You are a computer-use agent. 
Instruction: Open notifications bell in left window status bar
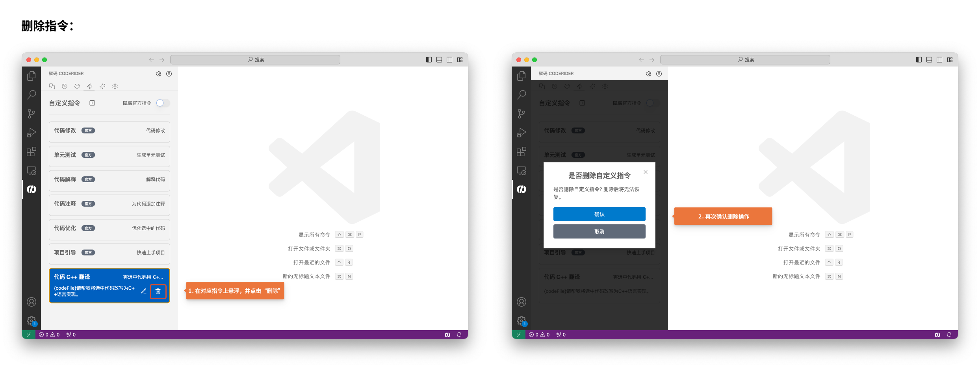(459, 335)
